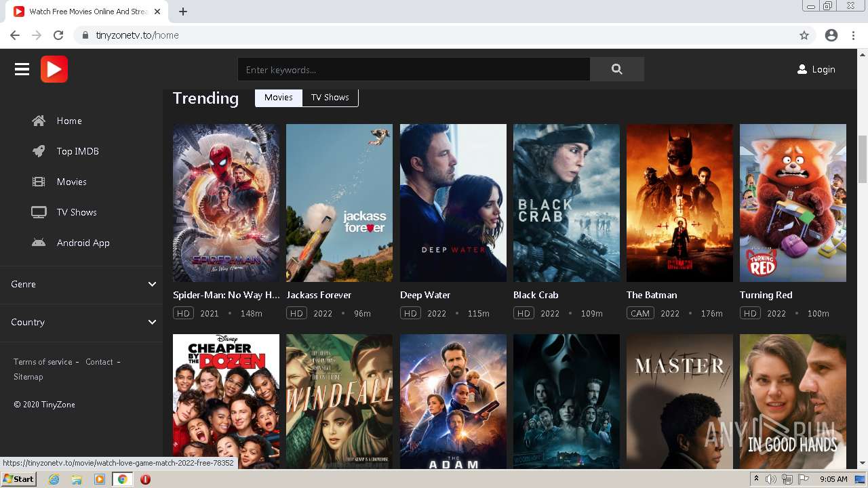Open the Scream ghostface poster

click(566, 401)
